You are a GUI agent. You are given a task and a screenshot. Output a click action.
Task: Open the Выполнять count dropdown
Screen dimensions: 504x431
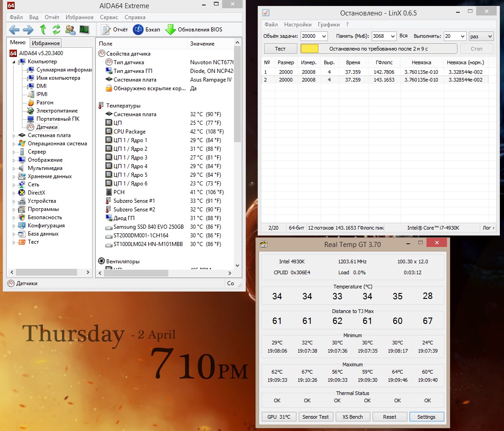point(462,36)
